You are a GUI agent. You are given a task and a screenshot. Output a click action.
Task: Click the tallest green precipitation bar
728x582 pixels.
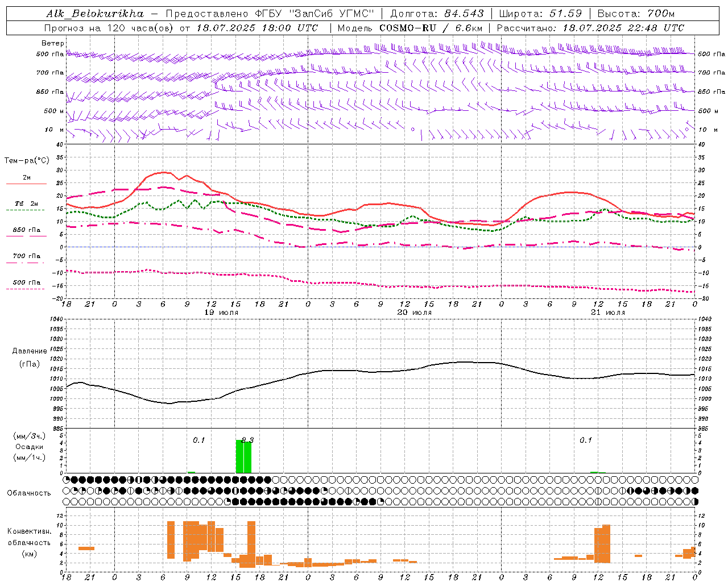point(239,456)
